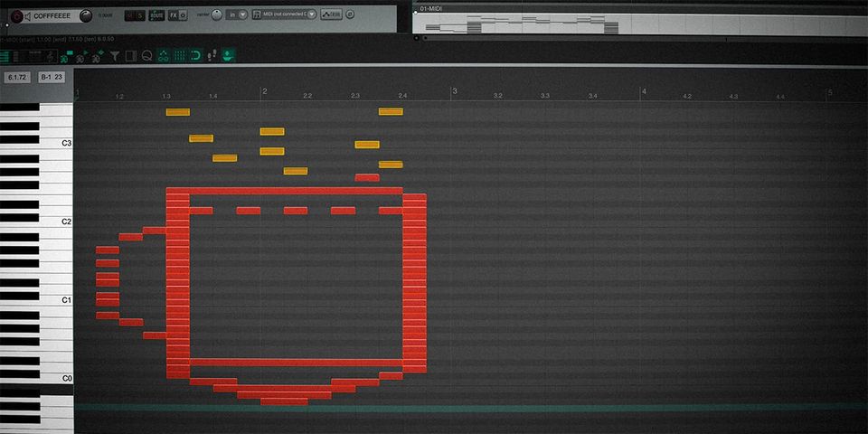Screen dimensions: 868x434
Task: Switch to named notes view mode
Action: (x=15, y=56)
